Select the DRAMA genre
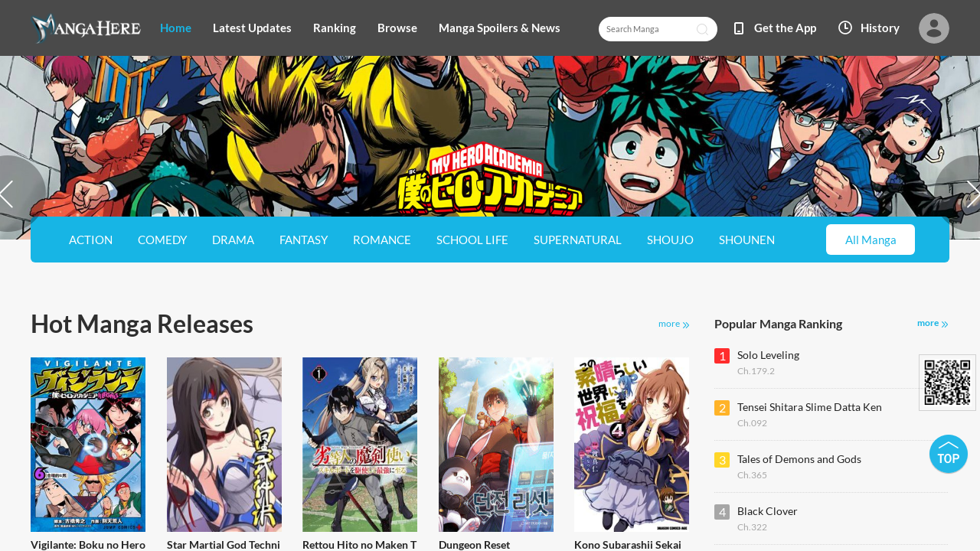The image size is (980, 551). (x=233, y=240)
